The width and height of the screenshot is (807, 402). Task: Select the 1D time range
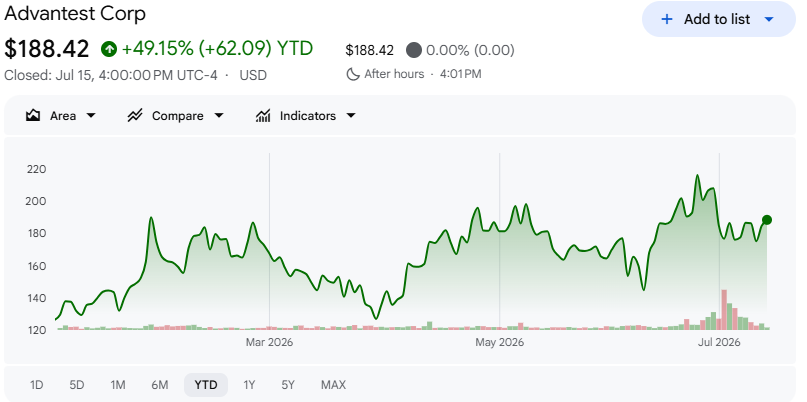coord(37,384)
